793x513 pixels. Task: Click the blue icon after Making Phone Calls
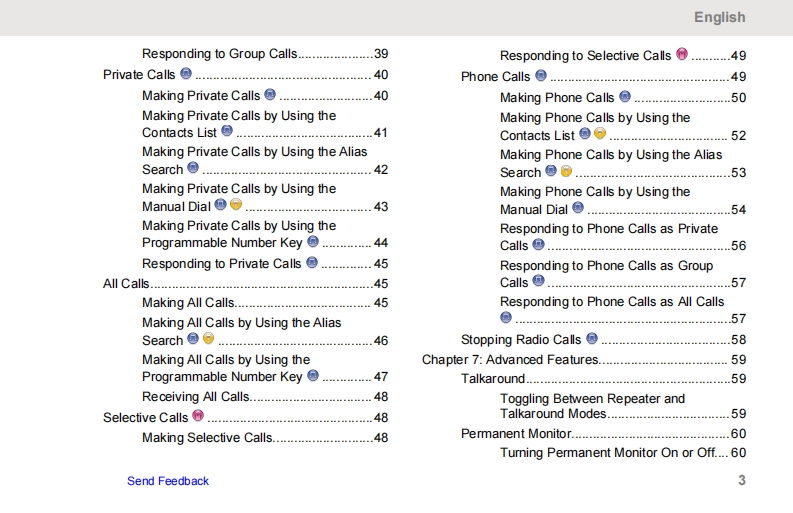point(625,97)
